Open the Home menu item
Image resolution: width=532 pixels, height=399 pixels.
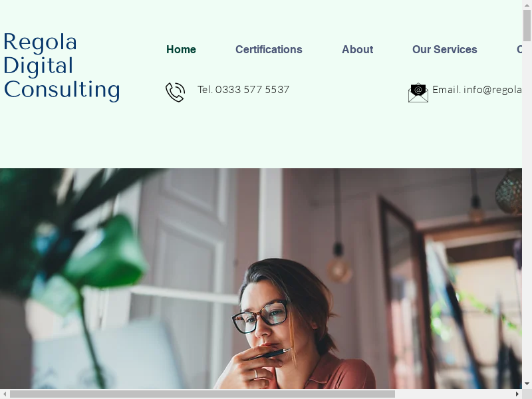coord(181,49)
